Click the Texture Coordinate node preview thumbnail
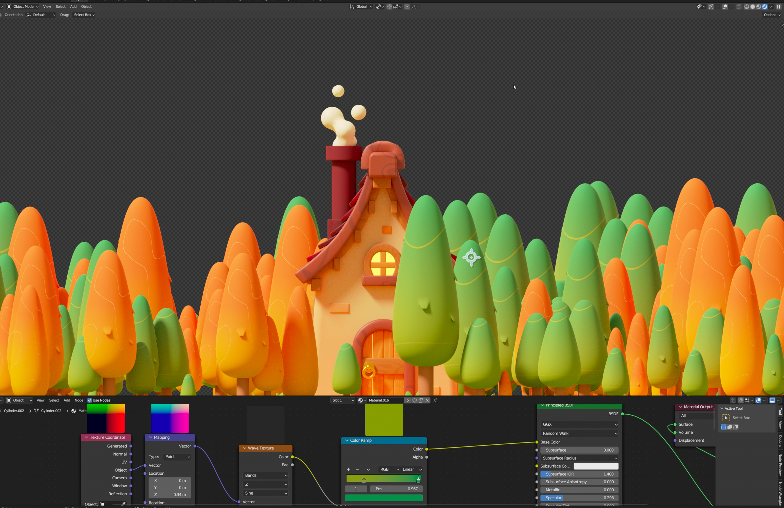 pos(105,418)
